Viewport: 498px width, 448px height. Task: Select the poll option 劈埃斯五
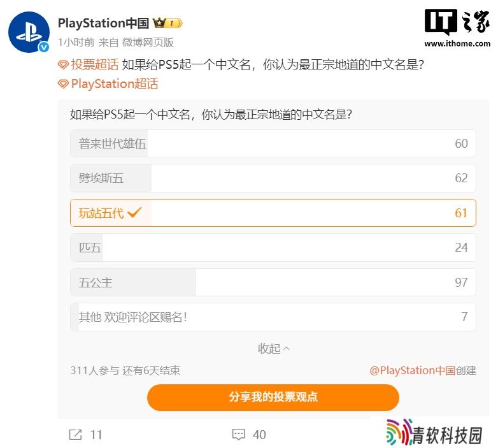coord(273,178)
